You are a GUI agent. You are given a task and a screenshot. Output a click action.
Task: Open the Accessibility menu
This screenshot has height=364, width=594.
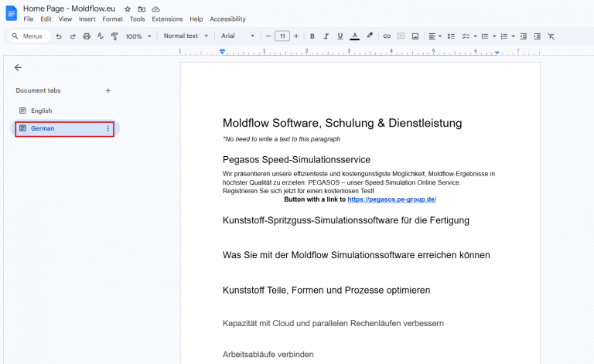227,19
